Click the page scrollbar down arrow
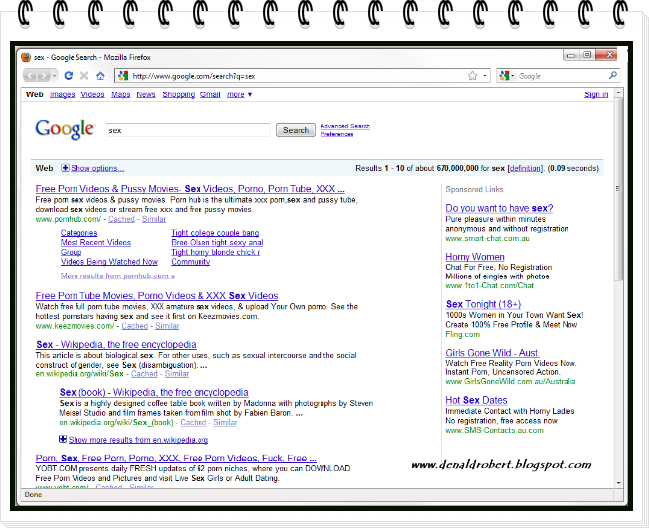The height and width of the screenshot is (528, 649). pyautogui.click(x=618, y=483)
